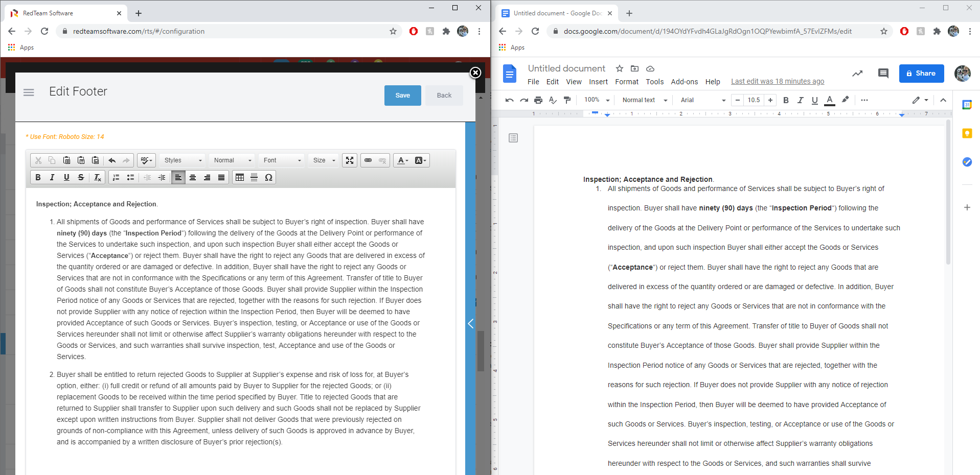
Task: Click the 'Last edit was 18 minutes ago' link
Action: pos(777,81)
